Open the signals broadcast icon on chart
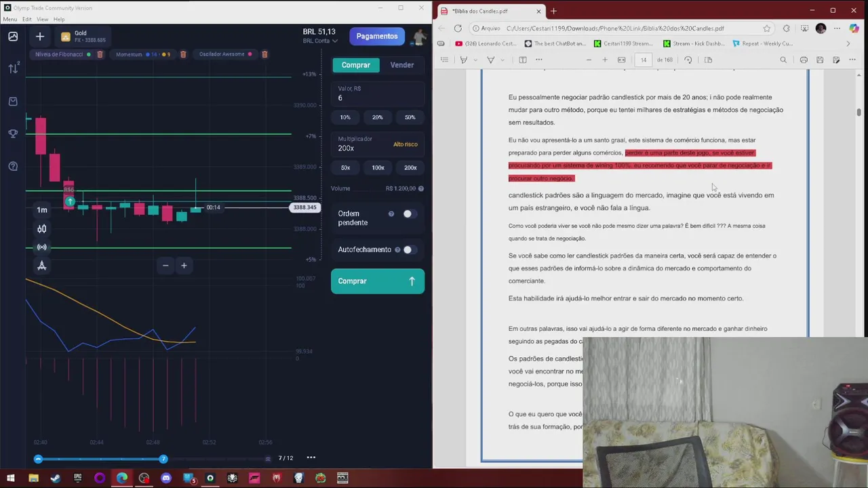868x488 pixels. 42,247
